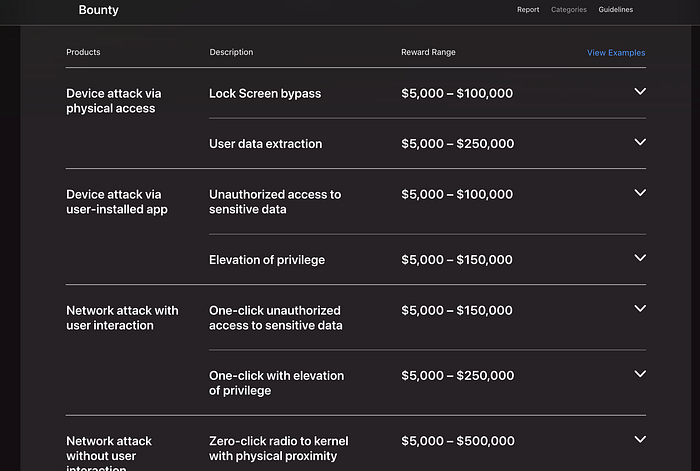
Task: Open the Guidelines tab
Action: pyautogui.click(x=616, y=10)
